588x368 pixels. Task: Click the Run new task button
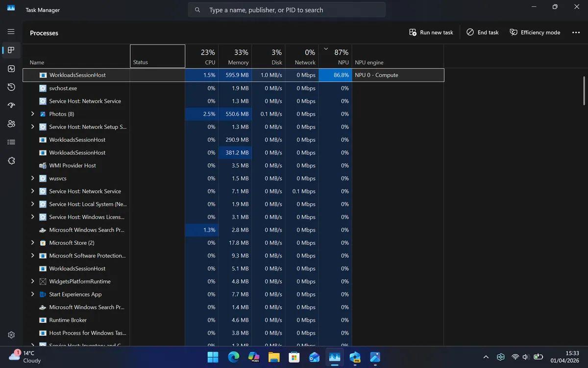pos(431,32)
